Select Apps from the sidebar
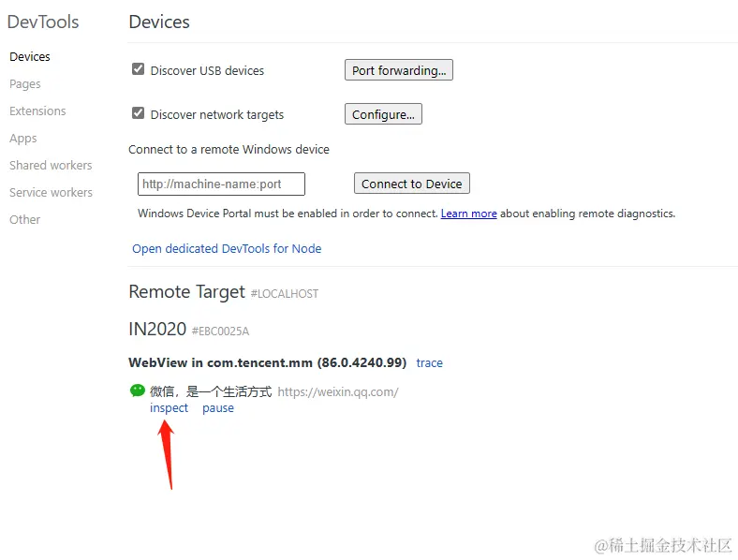738x560 pixels. 23,139
